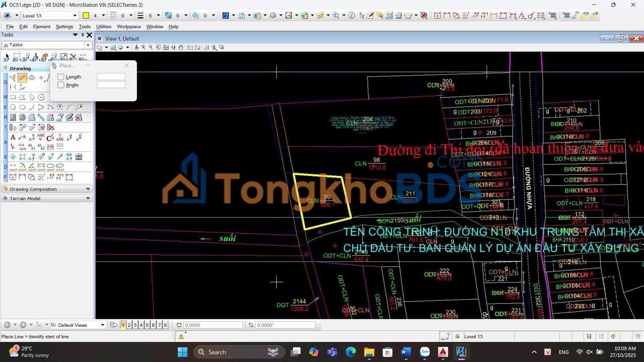Toggle view 2 button on
Viewport: 644px width, 362px height.
click(129, 325)
